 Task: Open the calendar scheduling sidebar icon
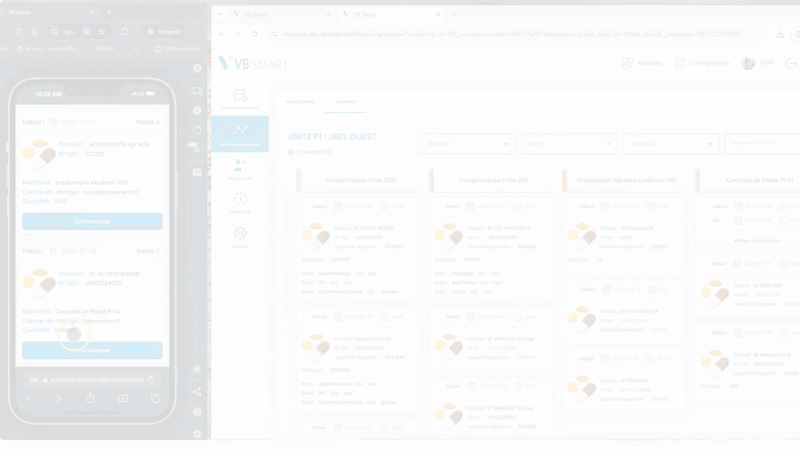[240, 97]
